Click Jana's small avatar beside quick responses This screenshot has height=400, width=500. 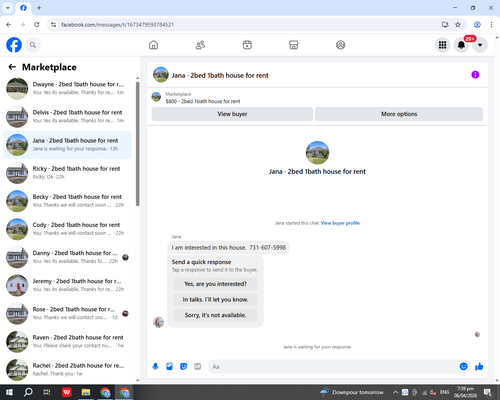coord(158,322)
